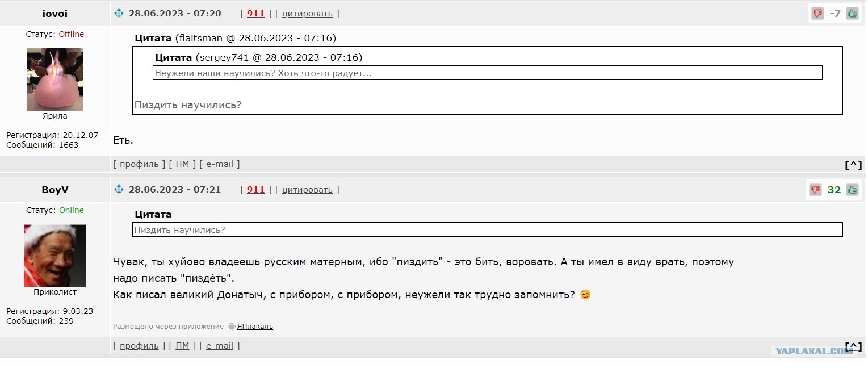The width and height of the screenshot is (868, 368).
Task: Upvote BoyV's post with thumbs-up icon
Action: 852,190
